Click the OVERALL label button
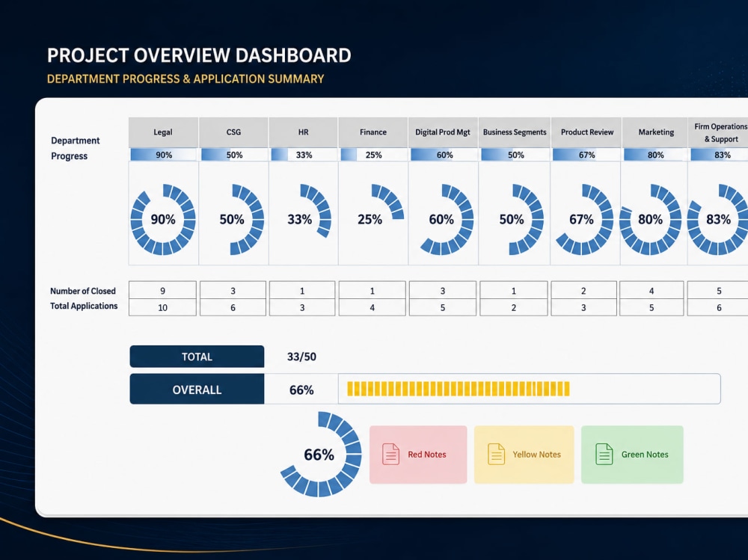The width and height of the screenshot is (748, 560). click(197, 390)
